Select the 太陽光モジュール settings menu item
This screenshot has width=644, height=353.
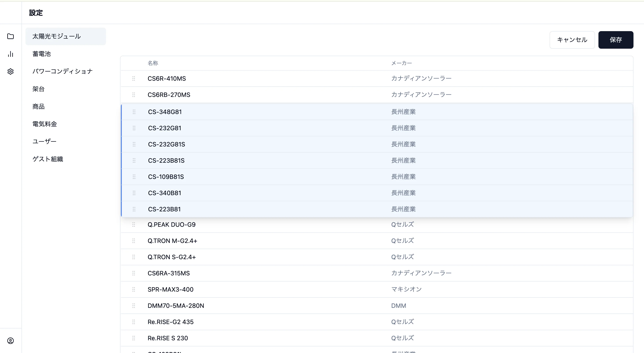pos(65,36)
